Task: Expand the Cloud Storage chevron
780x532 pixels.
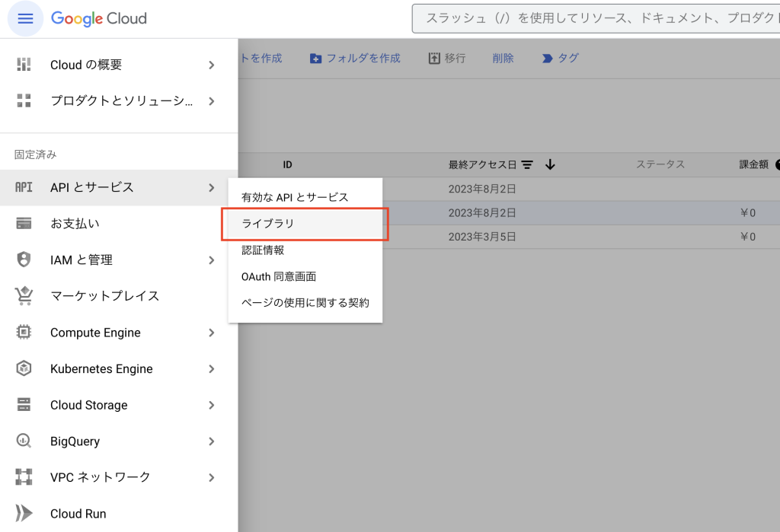Action: (212, 405)
